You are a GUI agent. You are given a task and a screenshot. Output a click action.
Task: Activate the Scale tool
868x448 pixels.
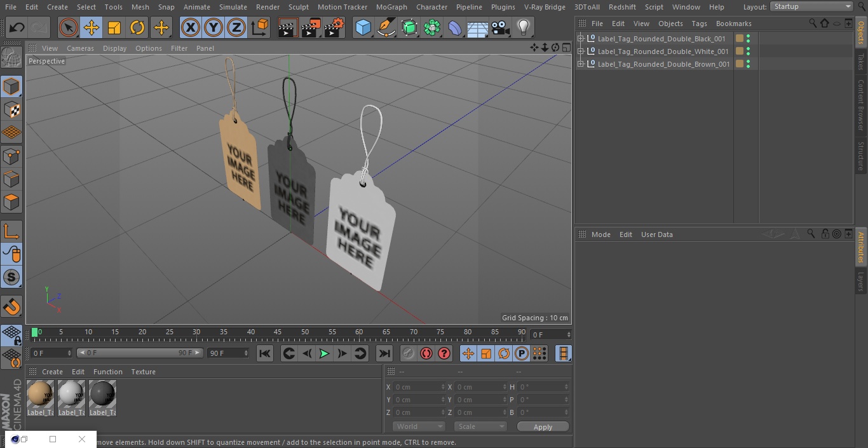114,28
